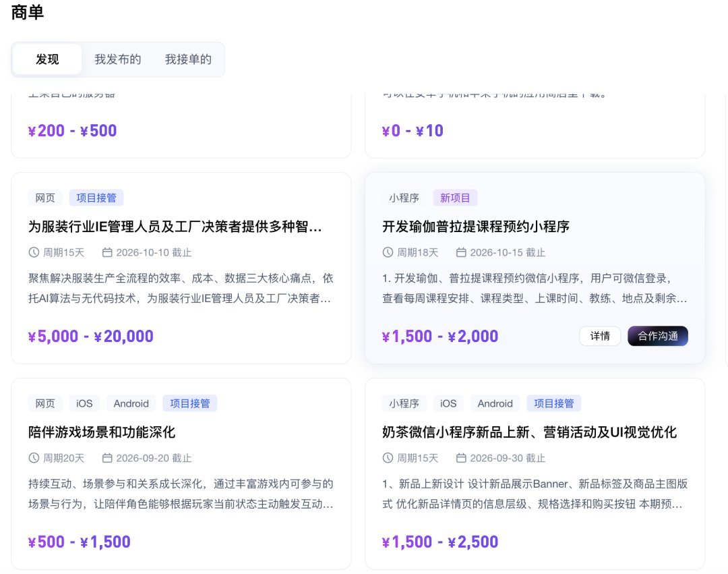Click calendar icon beside 2026-10-15 截止
This screenshot has height=574, width=728.
tap(461, 253)
